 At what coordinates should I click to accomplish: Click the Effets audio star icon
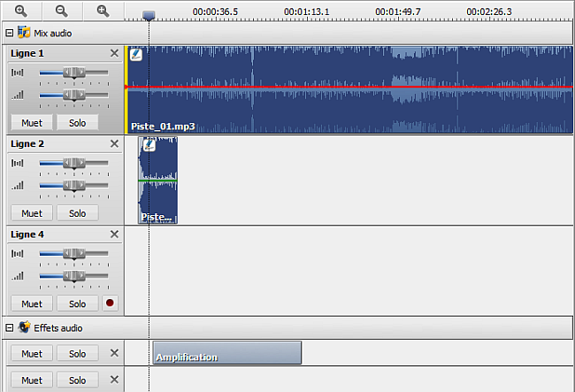click(x=25, y=327)
